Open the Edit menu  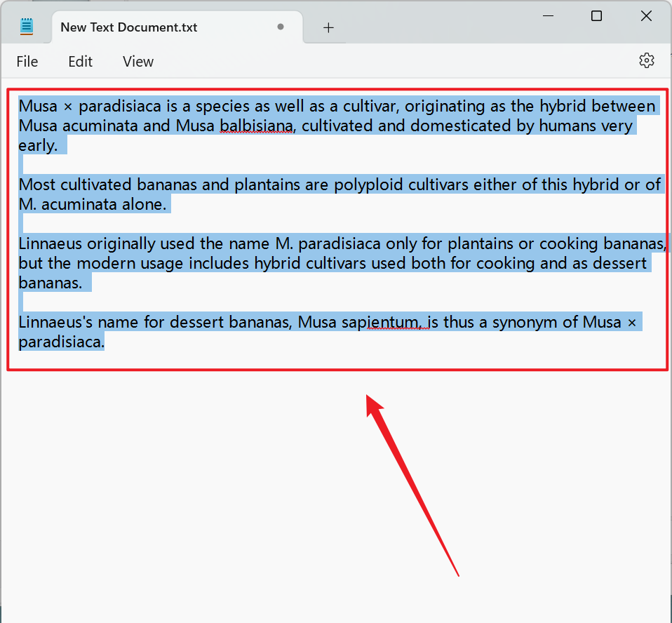click(x=80, y=62)
